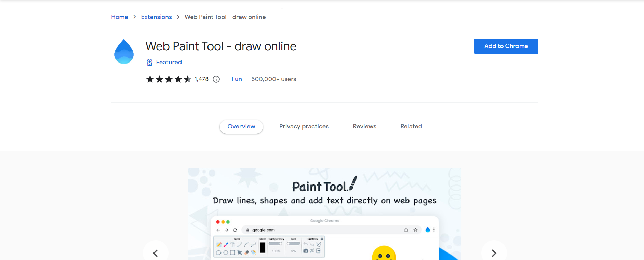Go to the Home breadcrumb
The width and height of the screenshot is (644, 260).
coord(120,17)
